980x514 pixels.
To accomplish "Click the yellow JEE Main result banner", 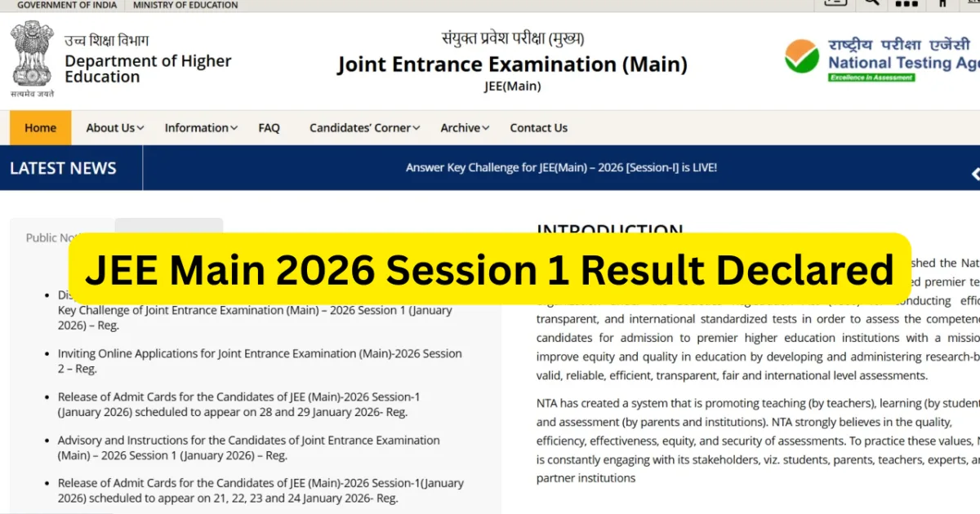I will (x=490, y=269).
